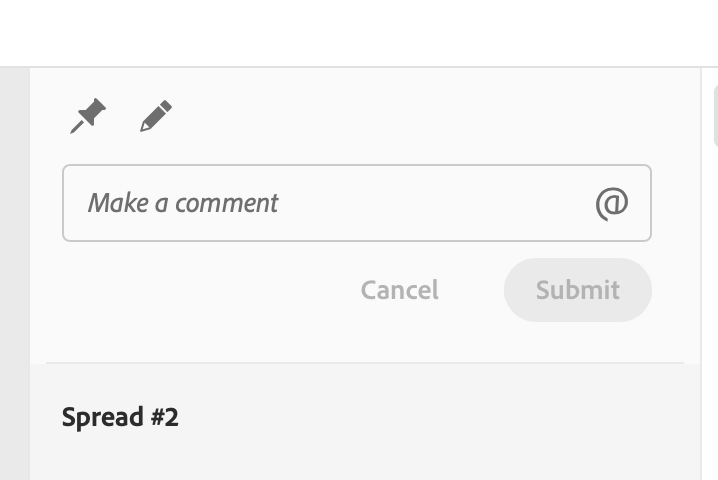This screenshot has width=718, height=480.
Task: Click the "Make a comment" placeholder text
Action: pyautogui.click(x=183, y=203)
